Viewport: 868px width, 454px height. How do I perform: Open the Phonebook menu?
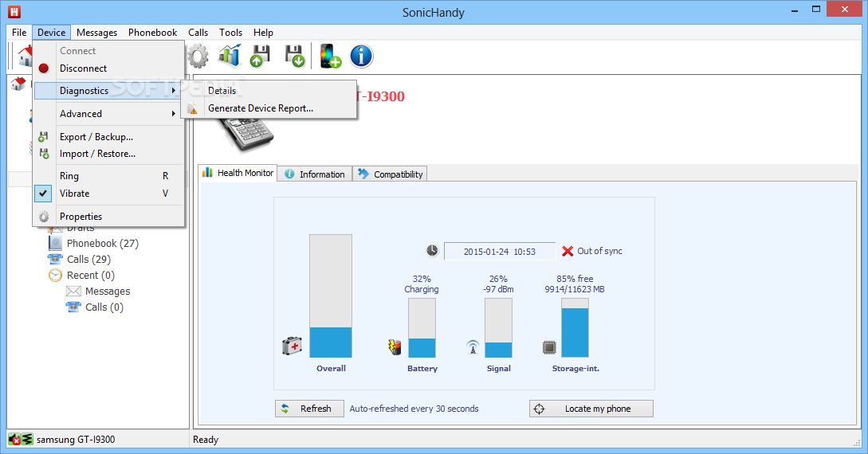[153, 33]
